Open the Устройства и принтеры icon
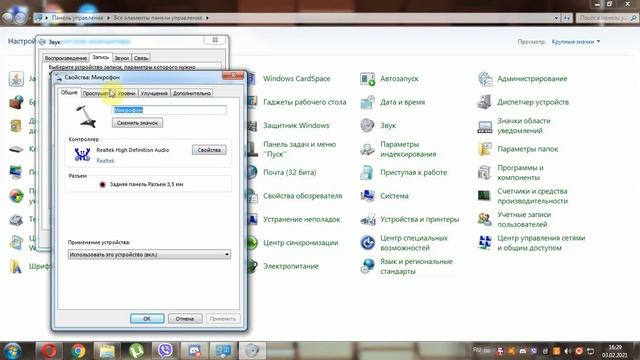Screen dimensions: 640x360 tap(367, 220)
